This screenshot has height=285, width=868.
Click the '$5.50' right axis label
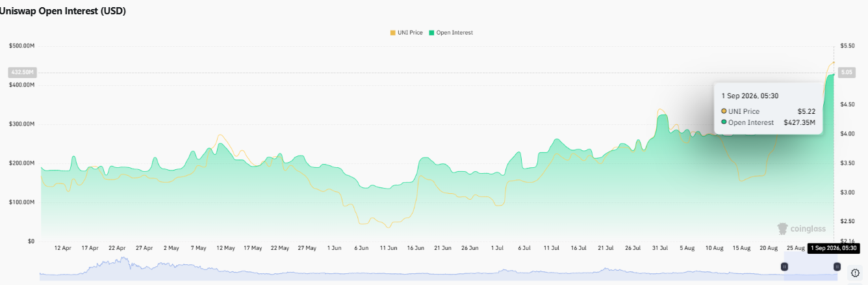[847, 46]
